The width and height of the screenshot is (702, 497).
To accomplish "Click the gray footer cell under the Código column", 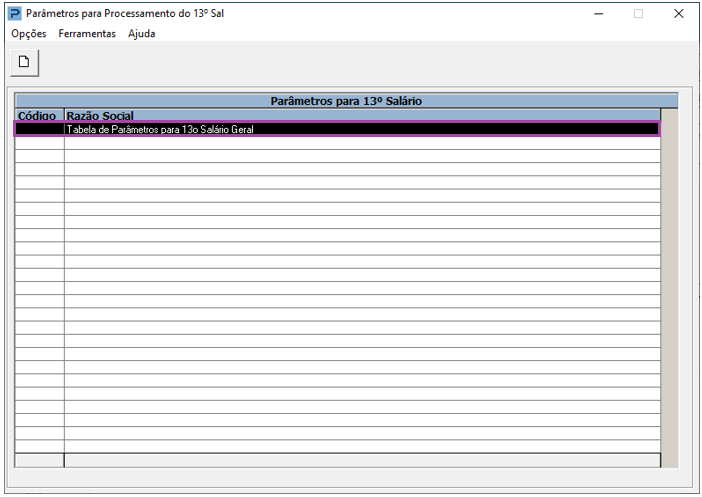I will (39, 460).
